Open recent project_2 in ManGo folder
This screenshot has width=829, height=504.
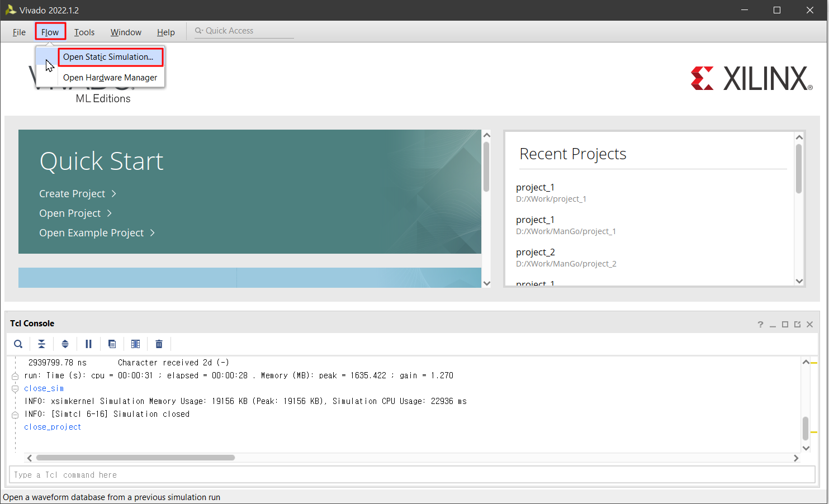pos(566,258)
